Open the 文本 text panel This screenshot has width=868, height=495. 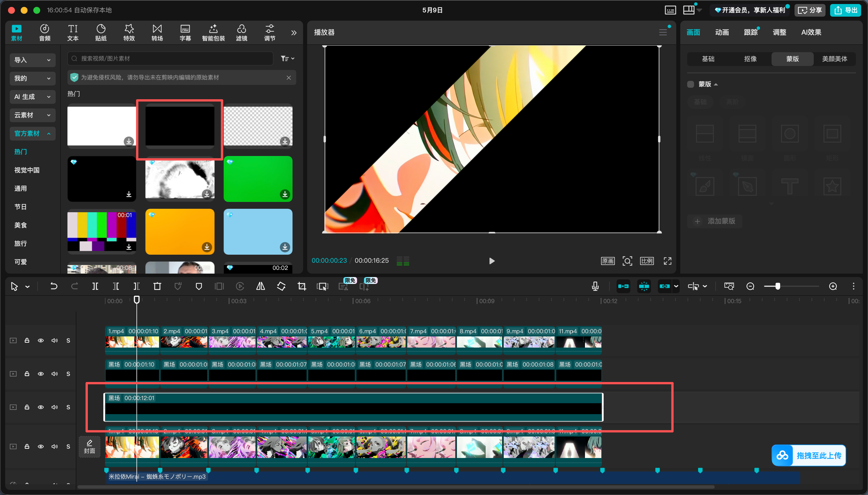(x=73, y=33)
